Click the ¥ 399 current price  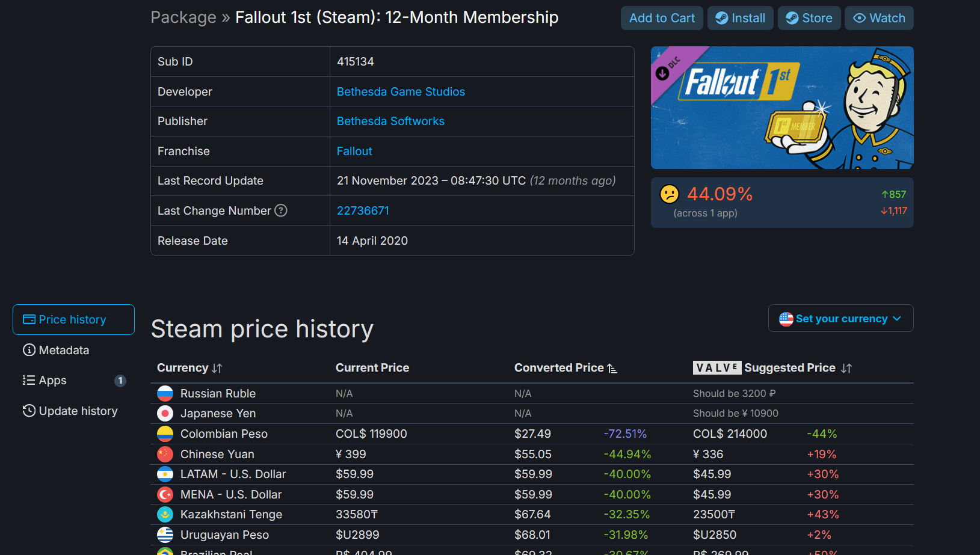pos(351,454)
